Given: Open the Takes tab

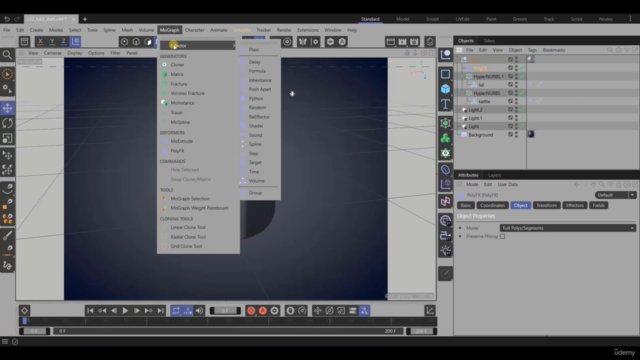Looking at the screenshot, I should [x=489, y=40].
